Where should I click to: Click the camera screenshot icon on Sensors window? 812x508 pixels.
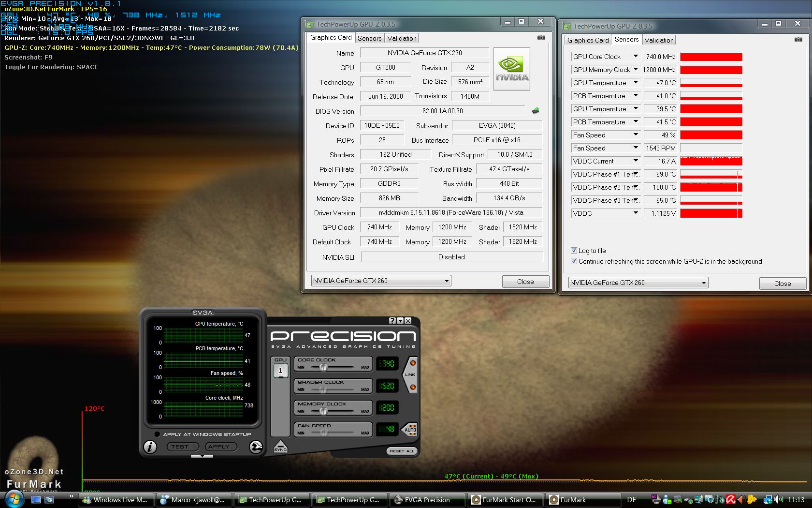(798, 39)
